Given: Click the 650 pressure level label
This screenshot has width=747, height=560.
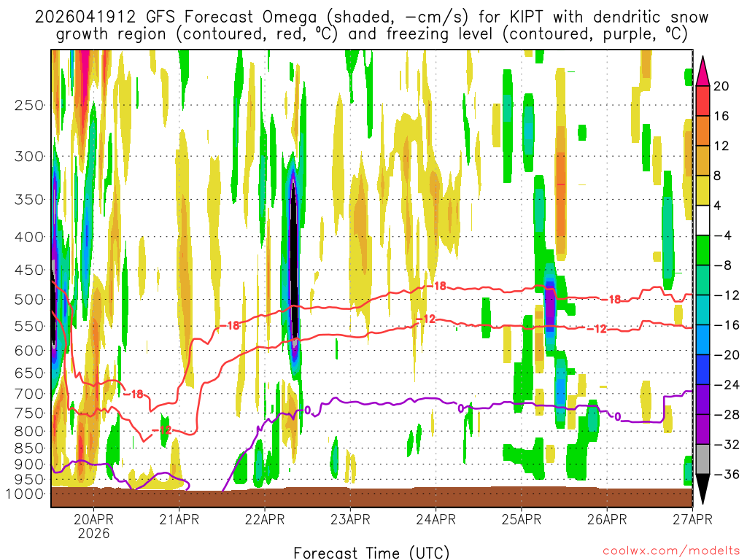Looking at the screenshot, I should 29,373.
